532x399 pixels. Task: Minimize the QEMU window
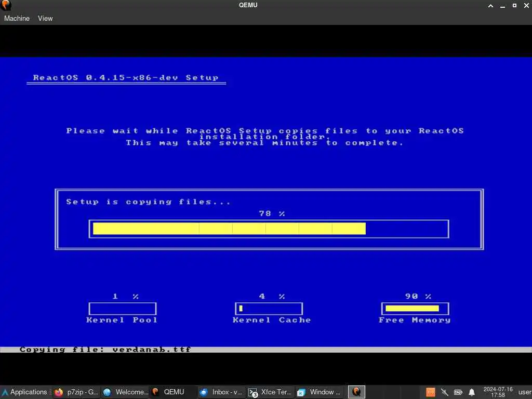pyautogui.click(x=502, y=5)
